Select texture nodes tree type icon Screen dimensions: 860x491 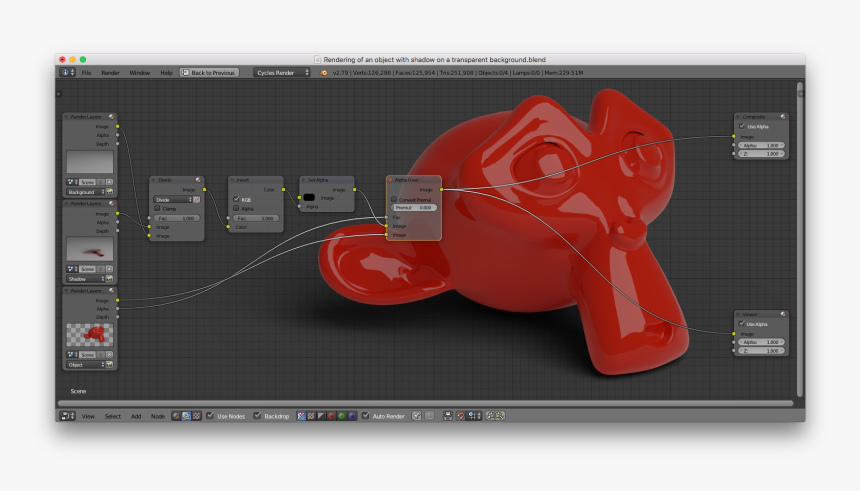(196, 416)
